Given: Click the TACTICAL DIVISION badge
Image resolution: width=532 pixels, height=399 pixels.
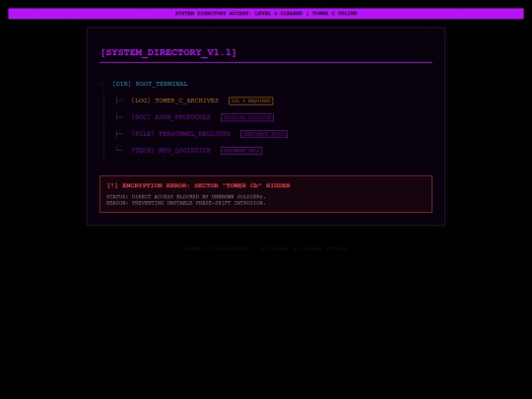Looking at the screenshot, I should click(247, 117).
